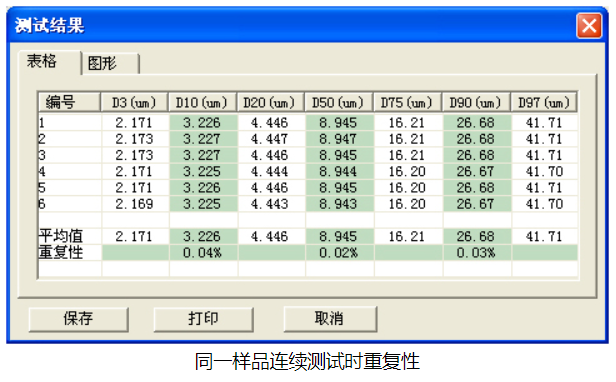Screen dimensions: 616x382
Task: Click D20 value 4.443 in row 6
Action: (270, 204)
